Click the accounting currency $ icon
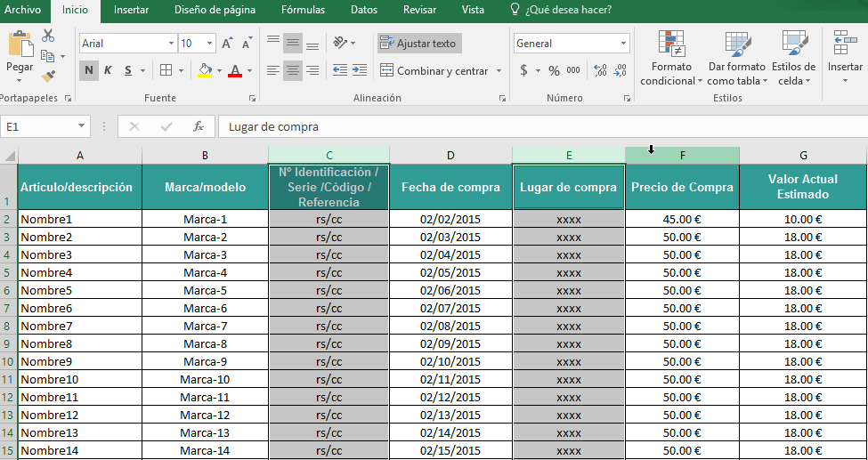The width and height of the screenshot is (868, 460). coord(523,70)
